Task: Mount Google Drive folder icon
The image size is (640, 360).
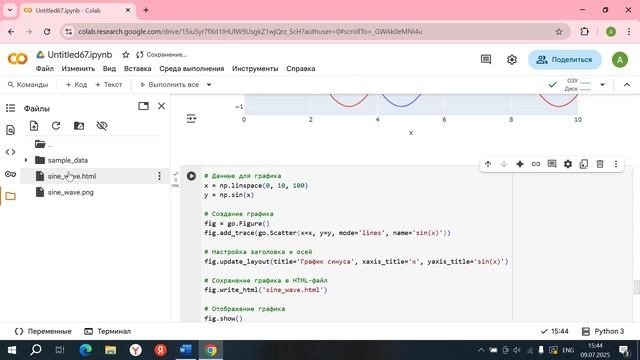Action: [x=79, y=126]
